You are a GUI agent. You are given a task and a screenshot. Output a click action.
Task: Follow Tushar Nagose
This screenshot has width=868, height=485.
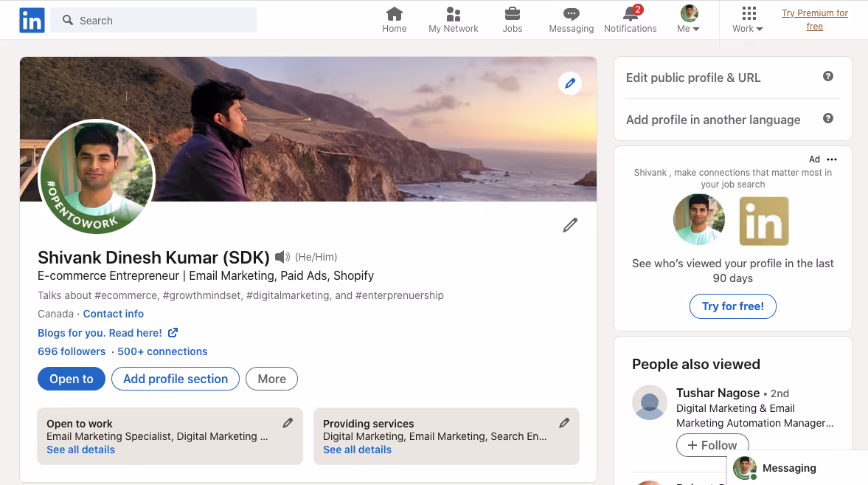point(712,444)
